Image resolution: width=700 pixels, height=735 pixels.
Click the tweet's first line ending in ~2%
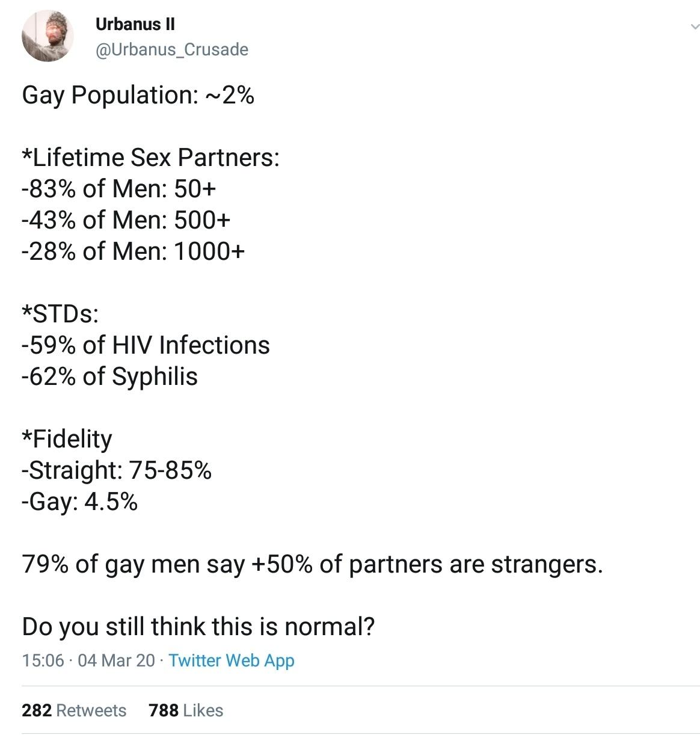point(138,95)
